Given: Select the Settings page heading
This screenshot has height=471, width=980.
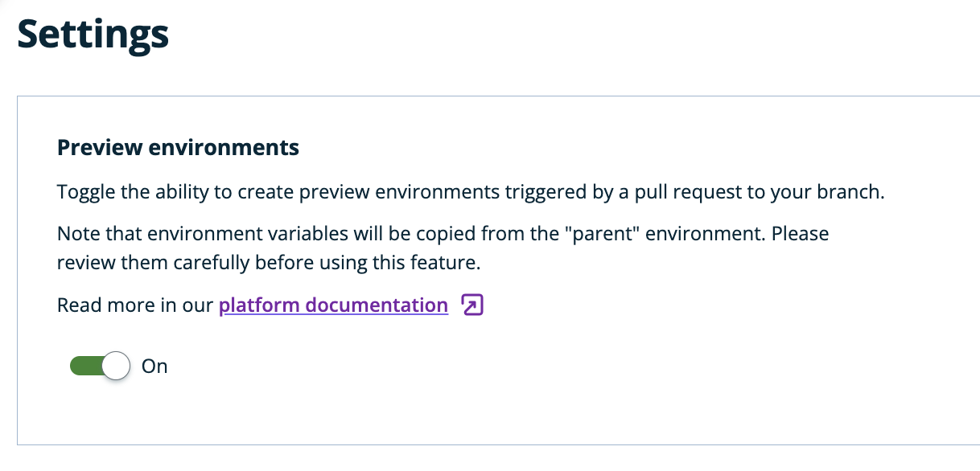Looking at the screenshot, I should (93, 35).
